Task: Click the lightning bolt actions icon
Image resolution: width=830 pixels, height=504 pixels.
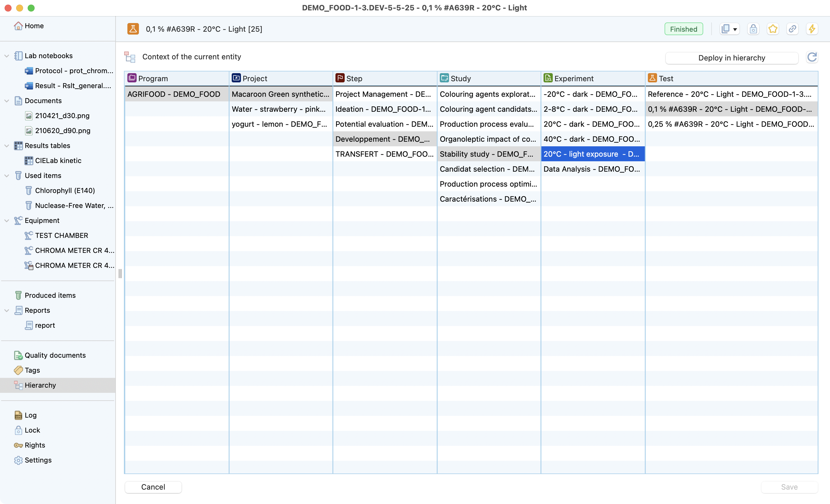Action: pyautogui.click(x=812, y=29)
